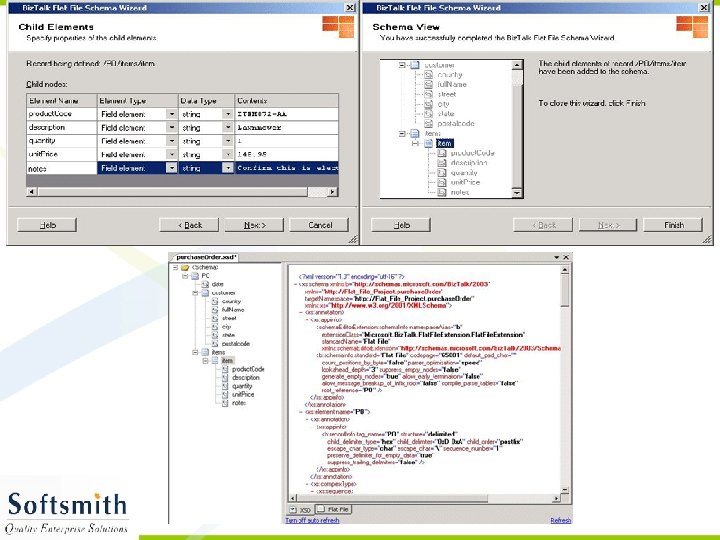The image size is (720, 540).
Task: Click Finish in Schema View wizard
Action: 673,225
